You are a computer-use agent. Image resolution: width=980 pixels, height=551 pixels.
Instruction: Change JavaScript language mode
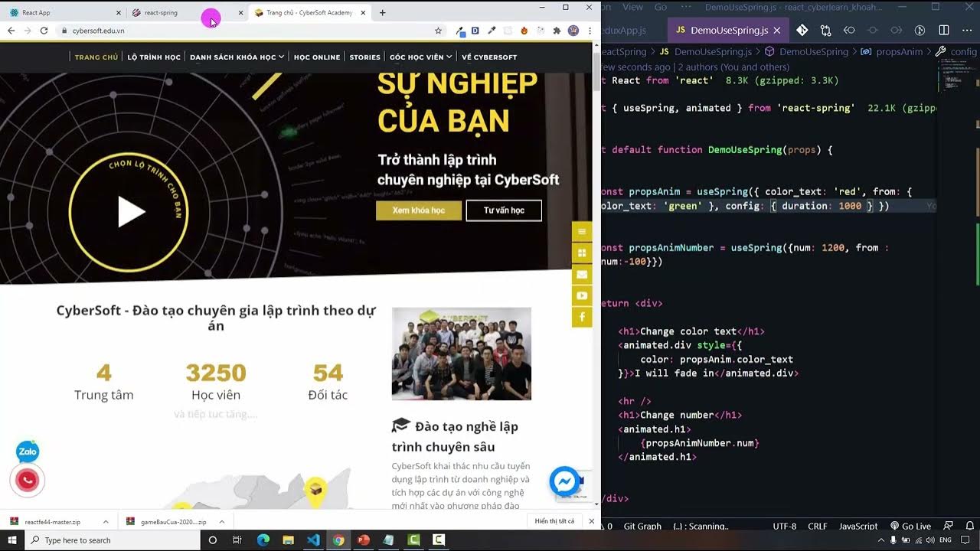858,526
